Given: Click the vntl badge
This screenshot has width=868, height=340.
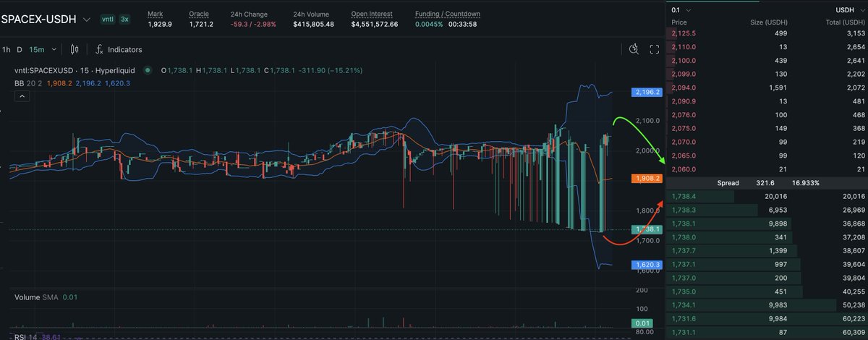Looking at the screenshot, I should (109, 19).
